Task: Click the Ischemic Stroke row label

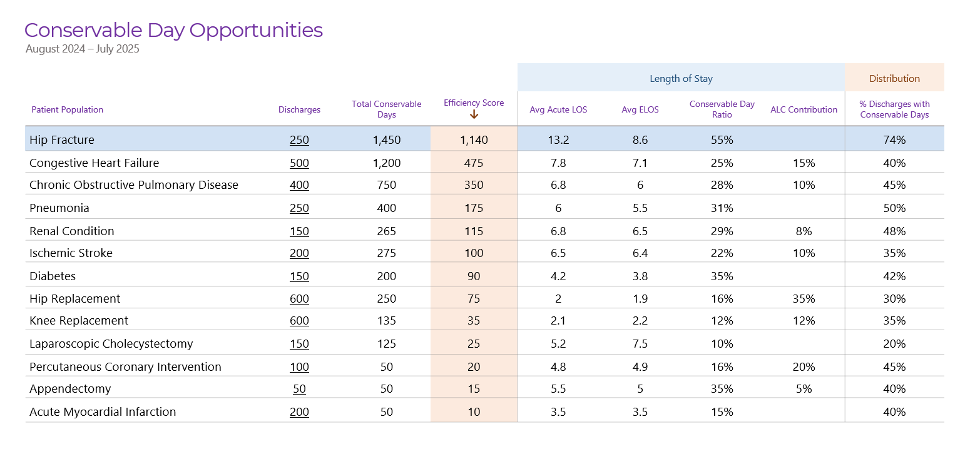Action: (x=71, y=253)
